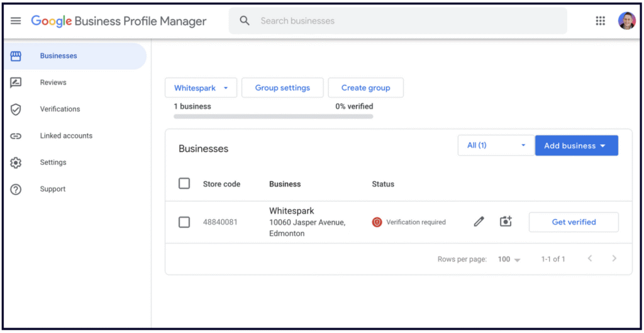This screenshot has height=333, width=644.
Task: Click the Create group button
Action: pos(365,88)
